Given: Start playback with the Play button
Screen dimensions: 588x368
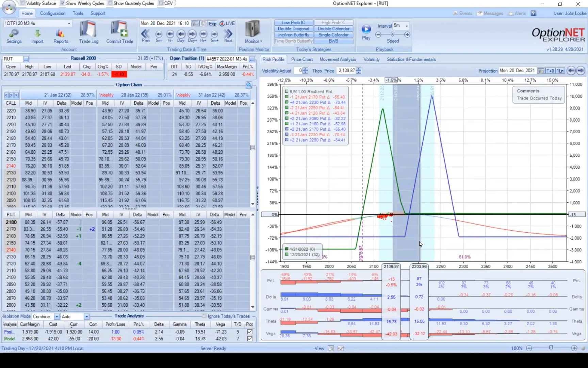Looking at the screenshot, I should click(366, 32).
